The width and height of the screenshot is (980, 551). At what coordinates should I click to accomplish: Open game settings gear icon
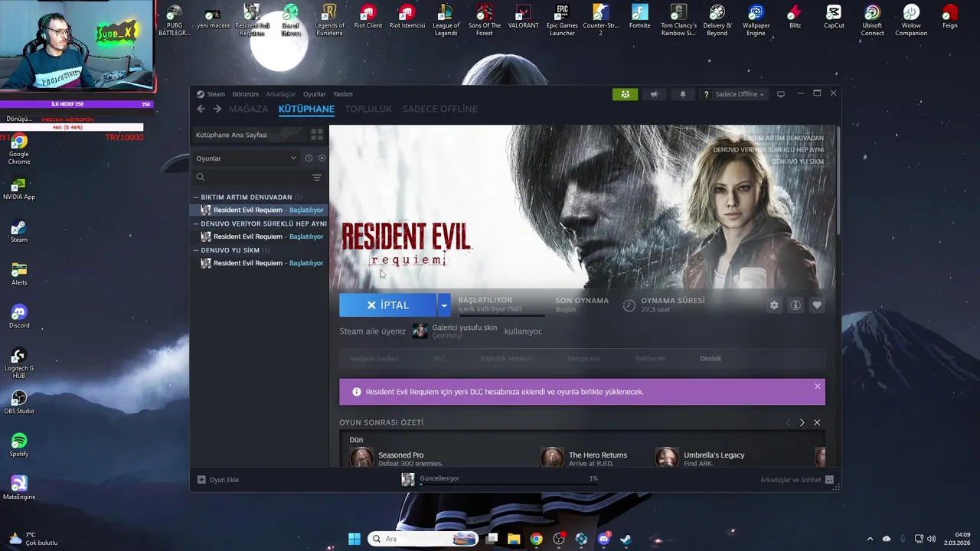coord(774,305)
